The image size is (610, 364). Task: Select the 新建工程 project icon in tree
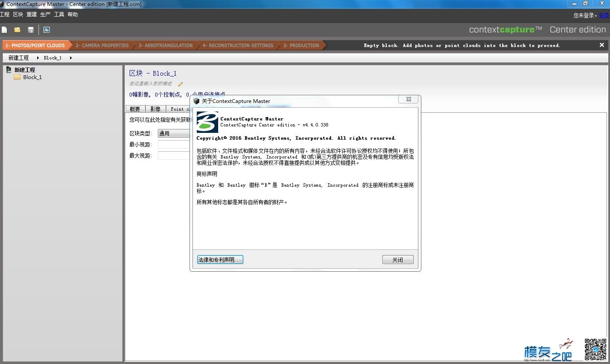click(x=9, y=70)
